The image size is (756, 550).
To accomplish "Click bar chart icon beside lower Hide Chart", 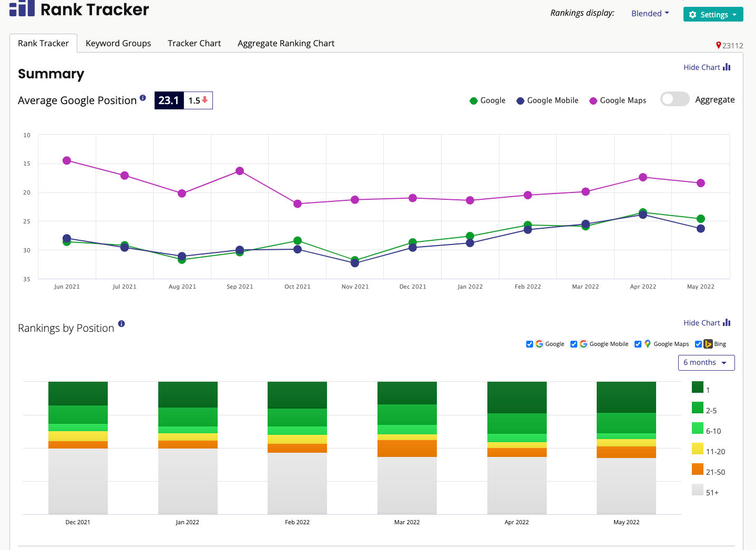I will pos(727,322).
